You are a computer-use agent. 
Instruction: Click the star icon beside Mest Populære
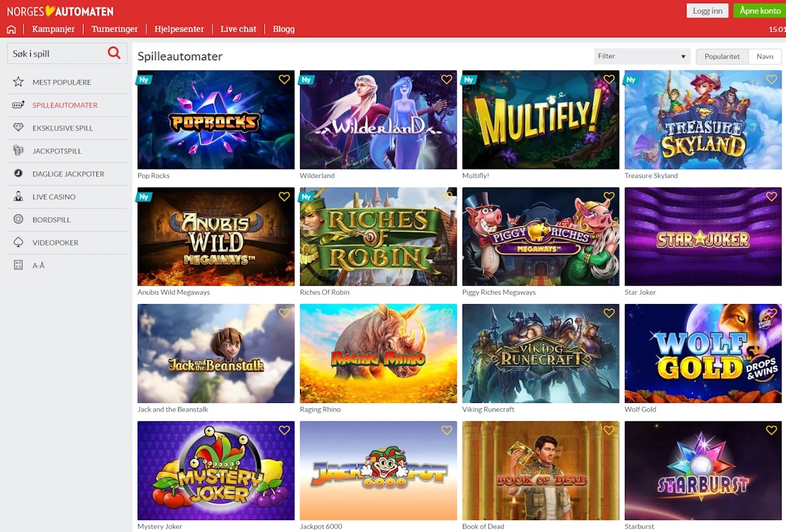pyautogui.click(x=18, y=82)
